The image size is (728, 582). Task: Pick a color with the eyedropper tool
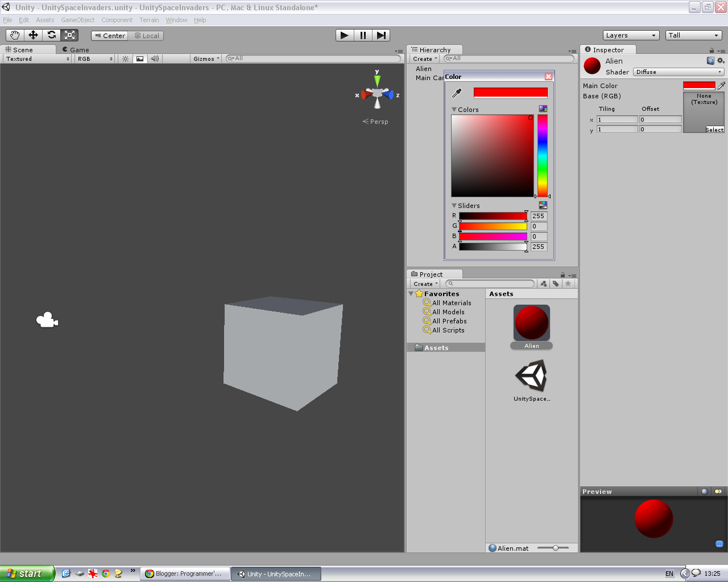tap(457, 93)
